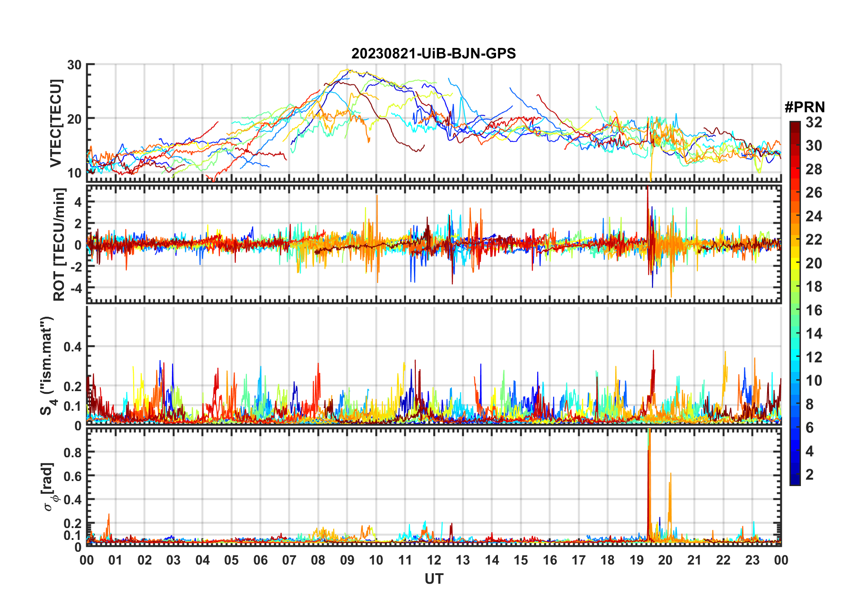Select the VTEC[TECU] y-axis label
The height and width of the screenshot is (607, 868).
56,123
